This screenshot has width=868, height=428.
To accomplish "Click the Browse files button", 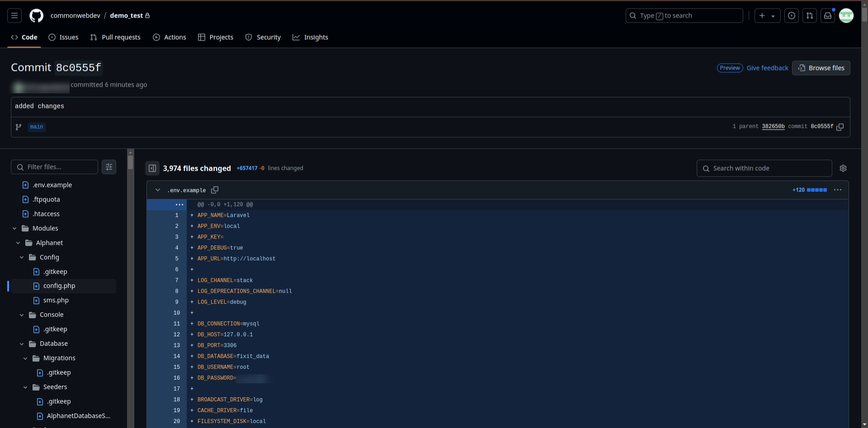I will [x=821, y=68].
